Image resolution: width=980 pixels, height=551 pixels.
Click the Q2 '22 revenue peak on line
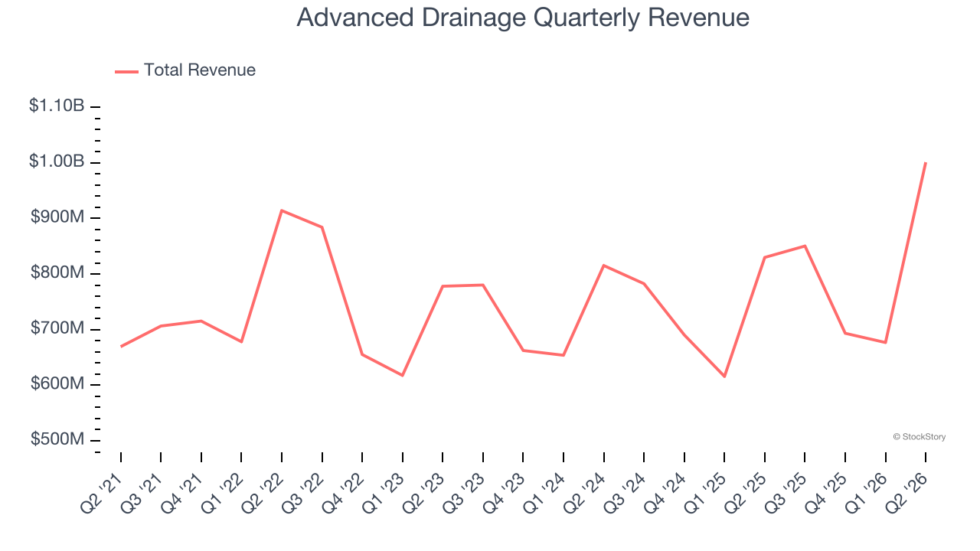(282, 210)
